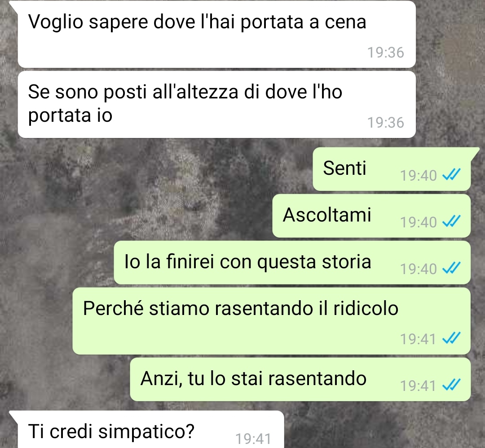
Task: Tap 19:41 timestamp on 'rasentando il ridicolo' bubble
Action: pyautogui.click(x=418, y=339)
